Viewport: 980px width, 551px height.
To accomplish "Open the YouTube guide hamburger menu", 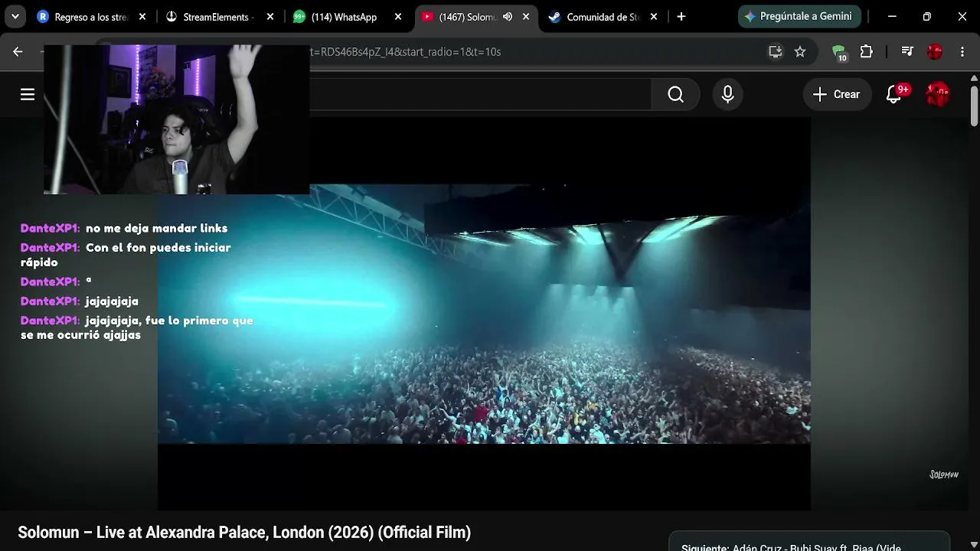I will (28, 94).
